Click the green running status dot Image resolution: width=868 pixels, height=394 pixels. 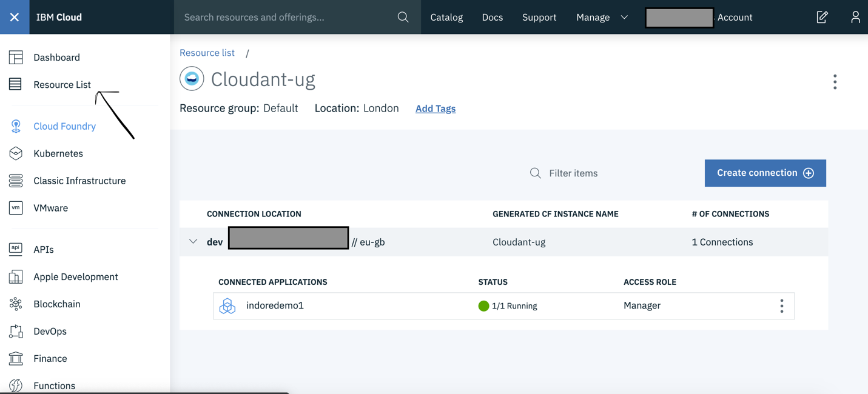click(x=483, y=306)
